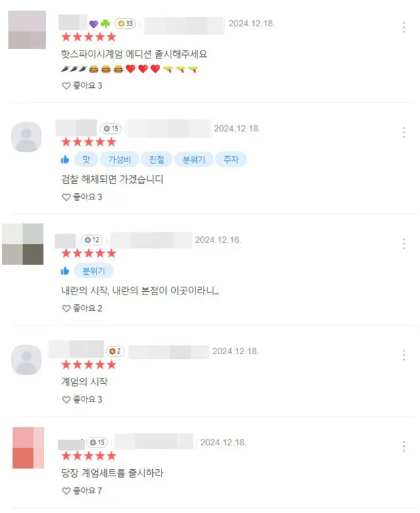The width and height of the screenshot is (420, 513).
Task: Click the heart icon under 계엄의 시작
Action: pos(66,400)
